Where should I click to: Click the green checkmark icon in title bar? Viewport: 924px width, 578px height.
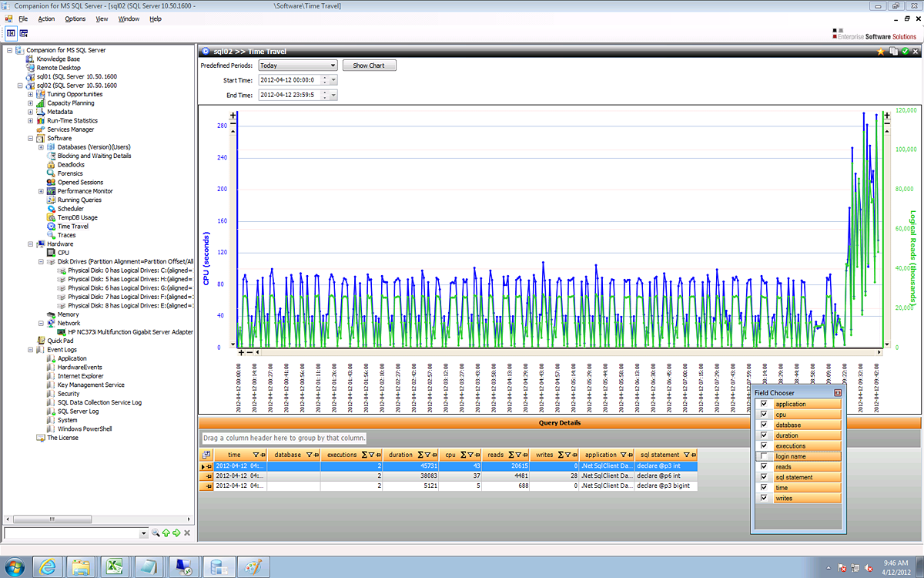(906, 52)
